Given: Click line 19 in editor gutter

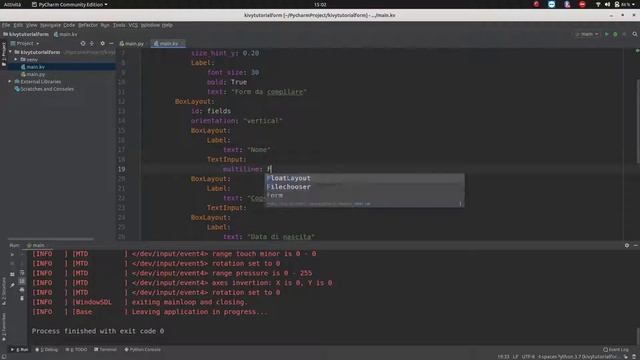Looking at the screenshot, I should click(122, 169).
